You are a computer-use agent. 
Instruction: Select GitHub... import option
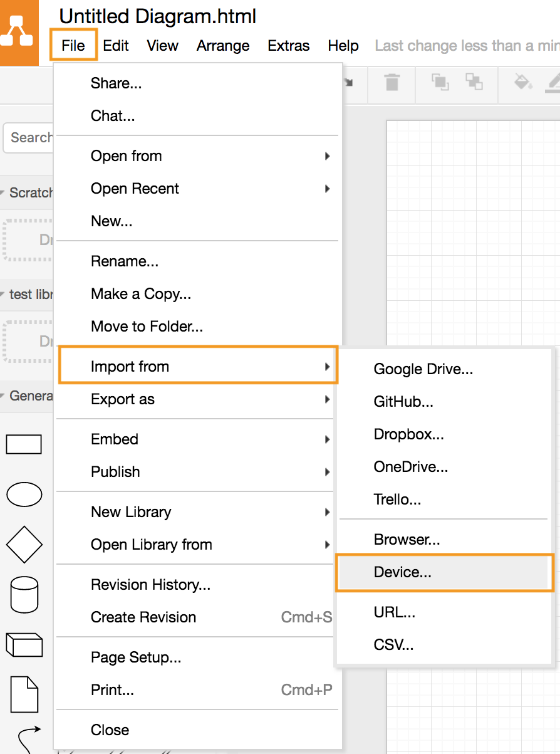403,402
